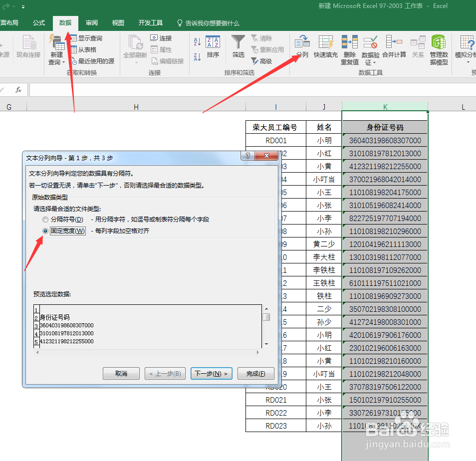This screenshot has width=476, height=461.
Task: Click cell 360403198608307000
Action: [385, 141]
